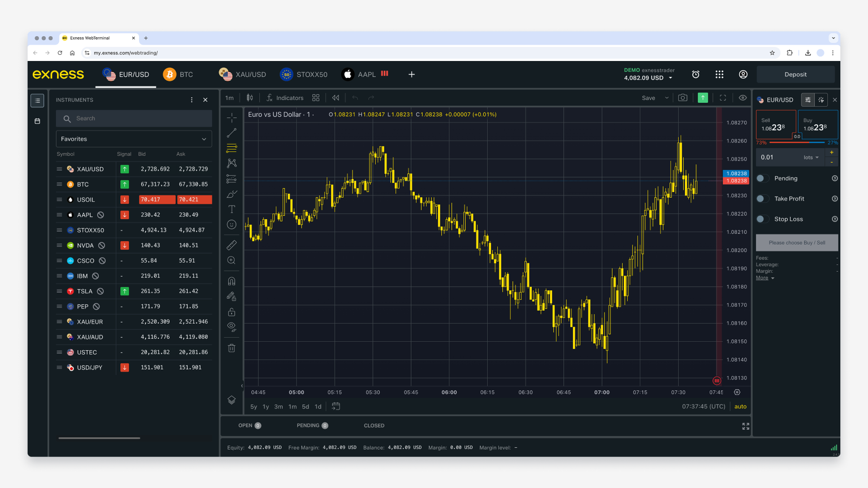Select the Text annotation tool
Image resolution: width=868 pixels, height=488 pixels.
tap(232, 209)
